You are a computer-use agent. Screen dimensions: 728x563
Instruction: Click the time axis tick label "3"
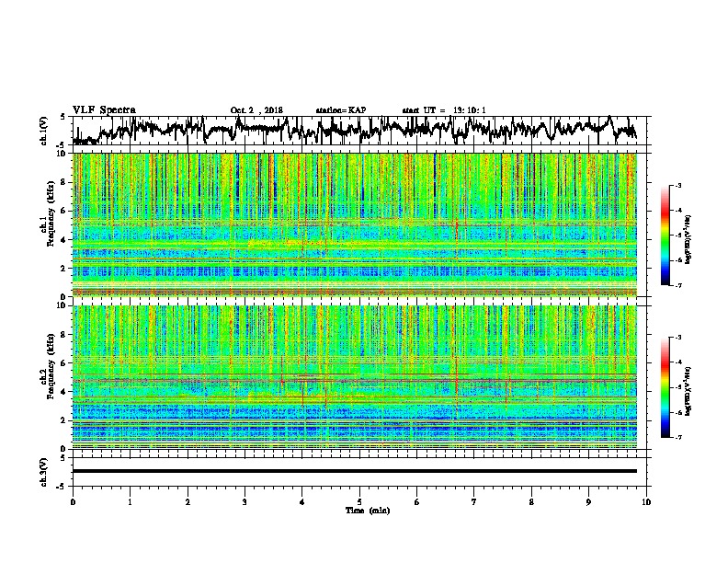pos(245,502)
